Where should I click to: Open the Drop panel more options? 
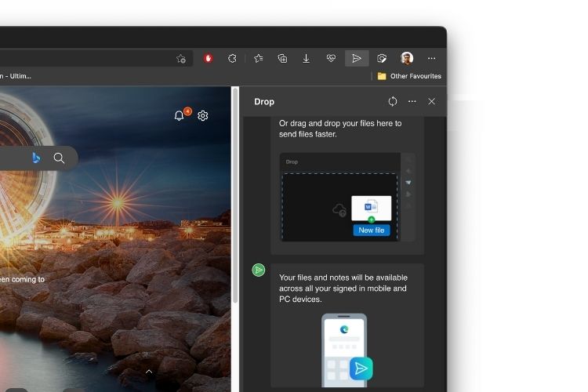click(412, 102)
